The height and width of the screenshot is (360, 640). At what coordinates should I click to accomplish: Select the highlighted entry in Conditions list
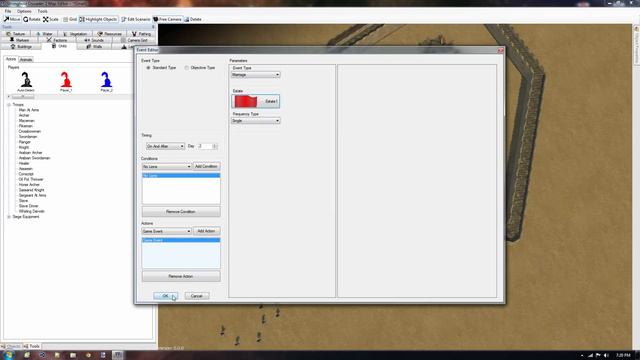pos(181,176)
